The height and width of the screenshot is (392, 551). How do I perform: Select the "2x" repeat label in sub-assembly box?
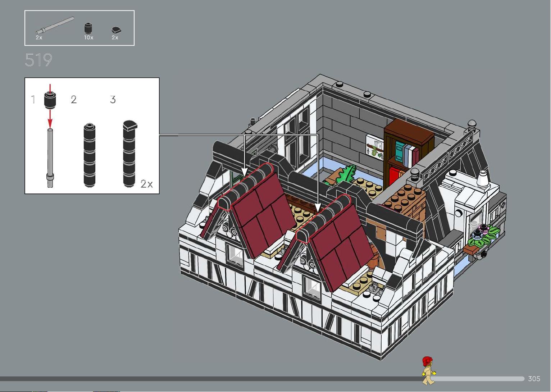click(147, 184)
